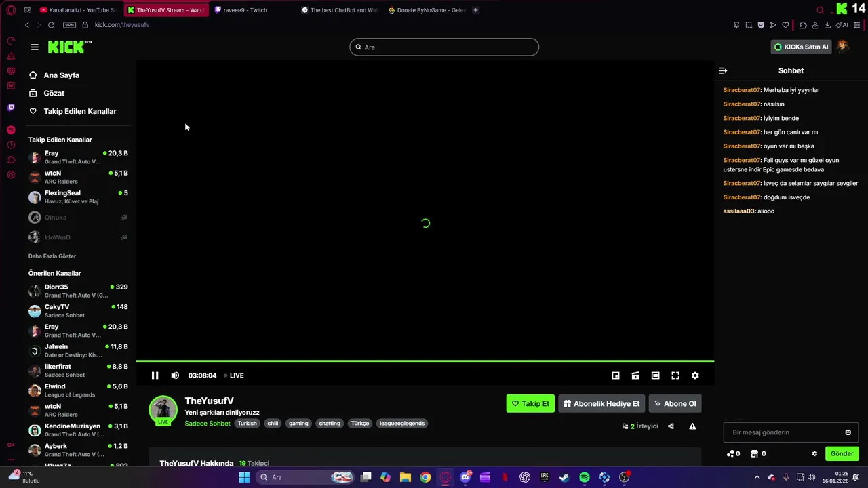The image size is (868, 488).
Task: Click the chill tag
Action: pos(273,424)
